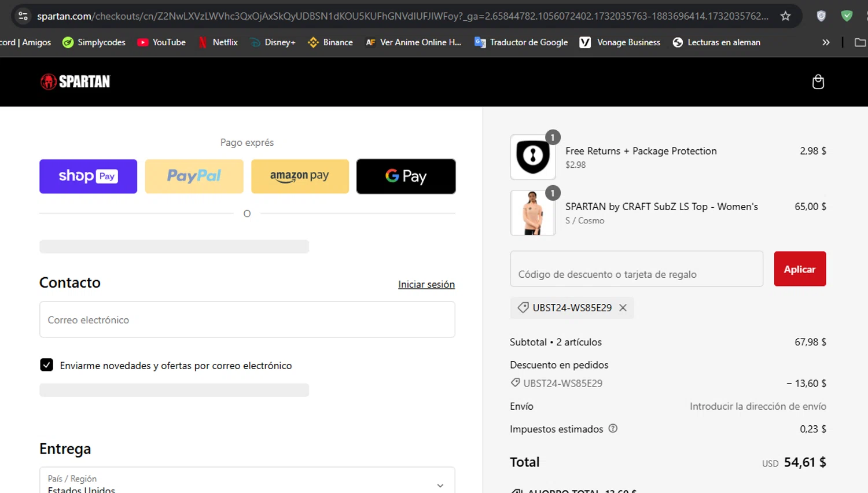Open the Netflix bookmark

coord(218,42)
